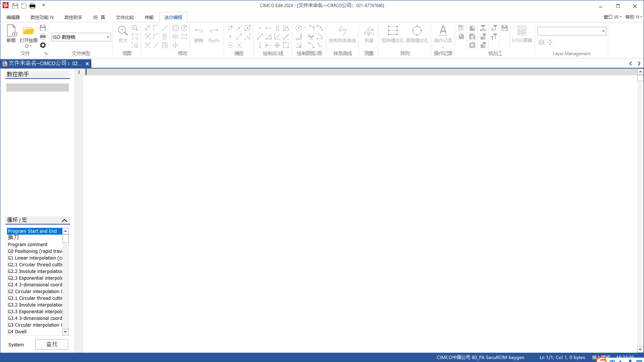The image size is (644, 362).
Task: Open the quick access customize arrow
Action: click(44, 6)
